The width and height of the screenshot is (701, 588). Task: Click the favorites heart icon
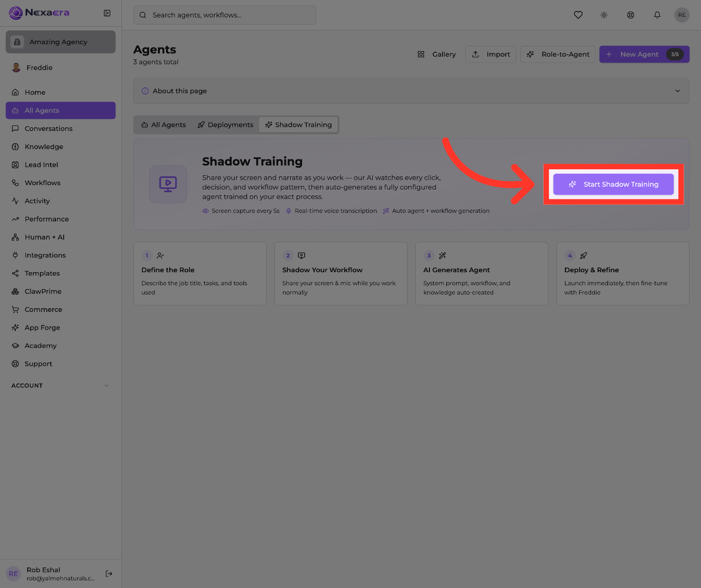click(578, 15)
